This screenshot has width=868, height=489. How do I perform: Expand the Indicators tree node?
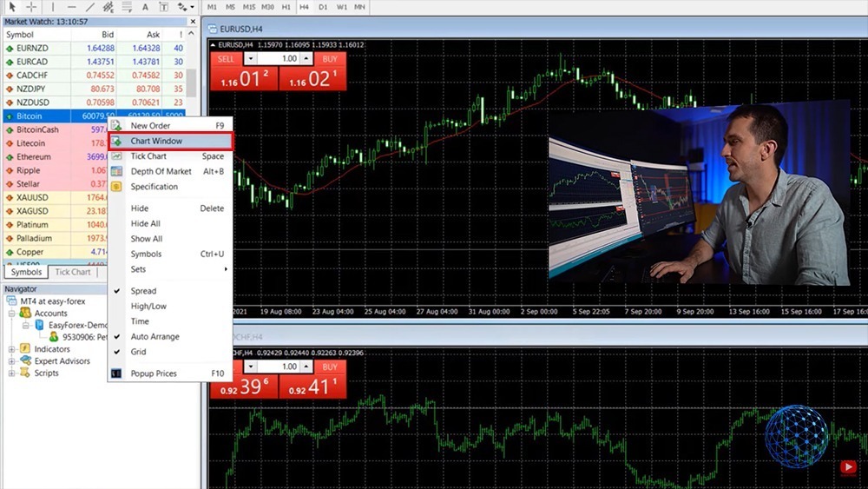pyautogui.click(x=11, y=349)
